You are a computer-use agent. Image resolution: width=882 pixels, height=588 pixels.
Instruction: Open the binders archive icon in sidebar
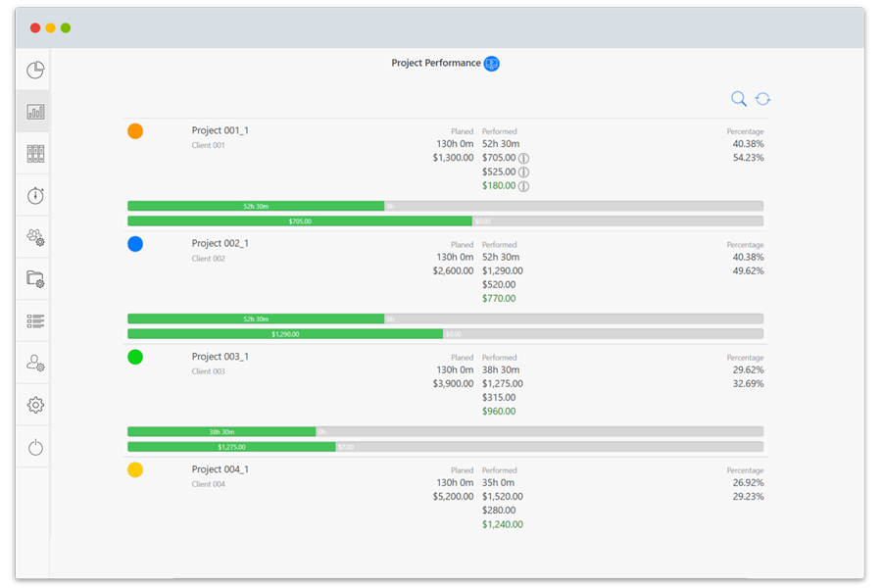click(x=35, y=154)
